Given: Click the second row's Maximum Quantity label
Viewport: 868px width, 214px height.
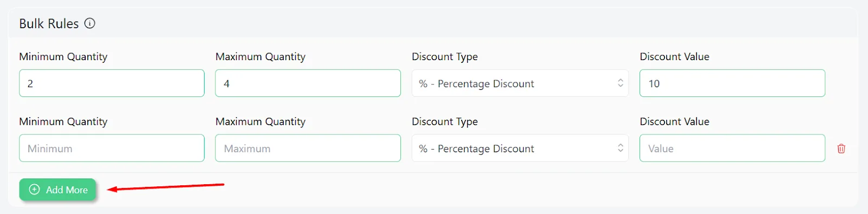Looking at the screenshot, I should pos(260,122).
